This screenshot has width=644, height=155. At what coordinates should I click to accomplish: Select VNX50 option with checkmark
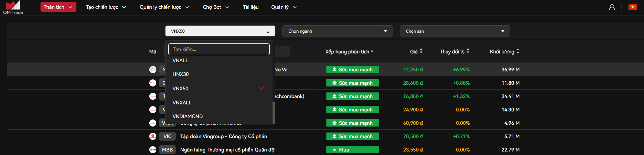pyautogui.click(x=219, y=88)
